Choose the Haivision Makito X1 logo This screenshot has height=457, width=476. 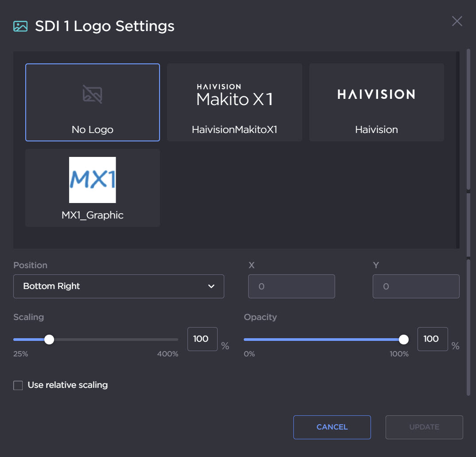234,94
